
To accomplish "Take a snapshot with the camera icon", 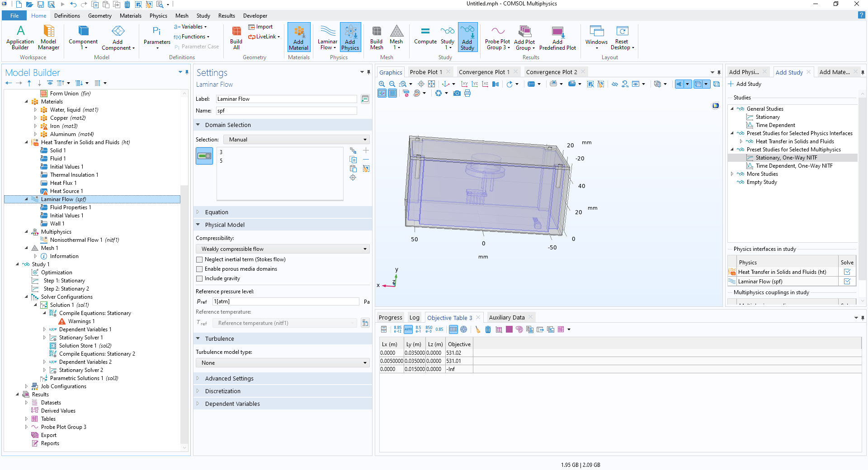I will pyautogui.click(x=457, y=93).
